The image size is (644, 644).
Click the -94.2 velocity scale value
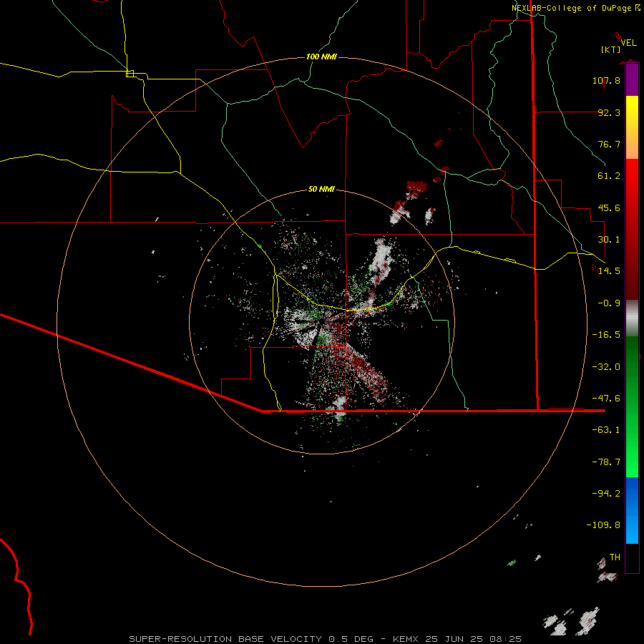pyautogui.click(x=606, y=494)
